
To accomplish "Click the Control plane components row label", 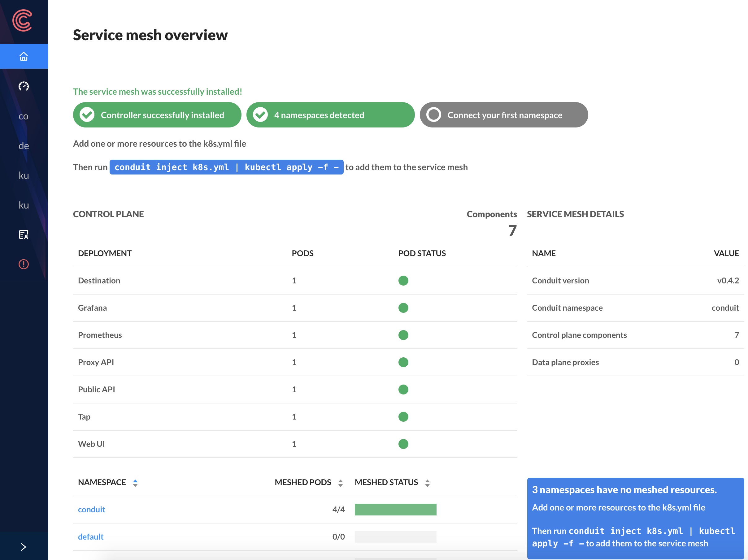I will click(x=579, y=335).
